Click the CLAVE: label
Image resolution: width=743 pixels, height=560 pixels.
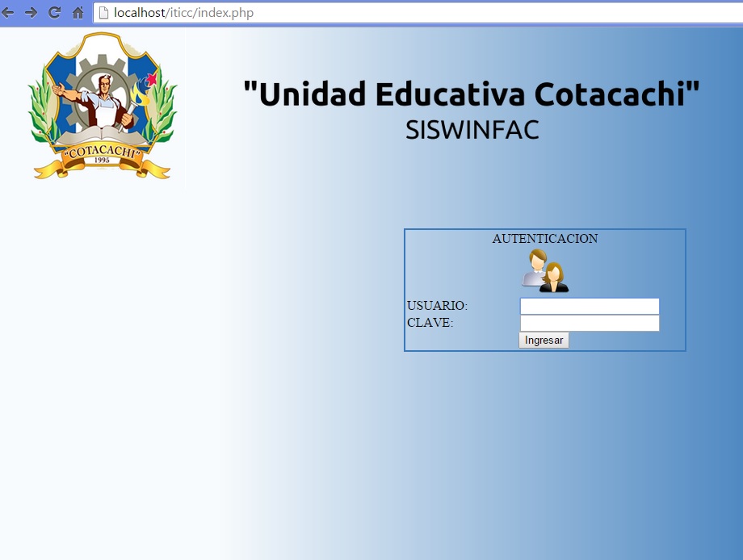(x=430, y=323)
